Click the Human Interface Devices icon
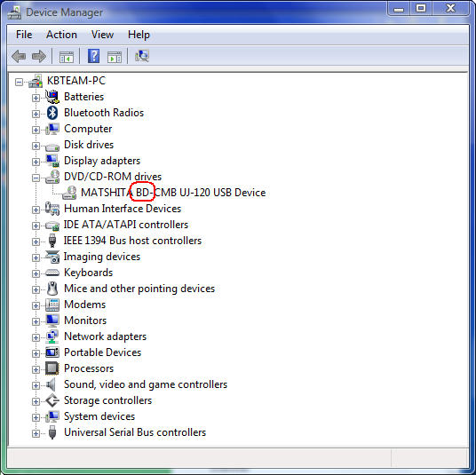This screenshot has width=476, height=475. [52, 209]
